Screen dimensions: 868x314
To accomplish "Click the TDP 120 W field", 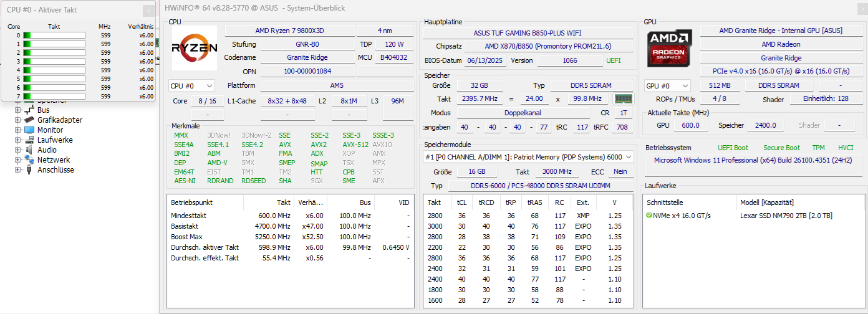I will click(x=394, y=44).
